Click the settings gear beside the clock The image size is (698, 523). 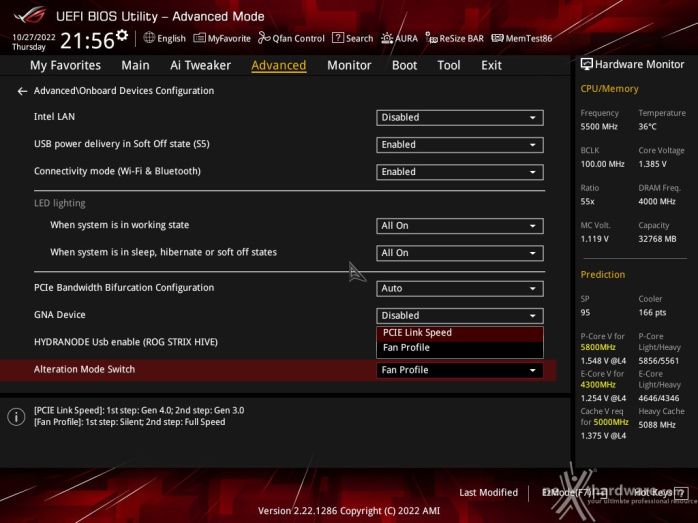point(122,35)
